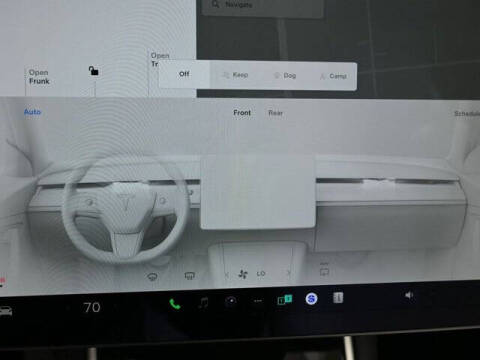
Task: Enable Camp mode
Action: click(333, 76)
